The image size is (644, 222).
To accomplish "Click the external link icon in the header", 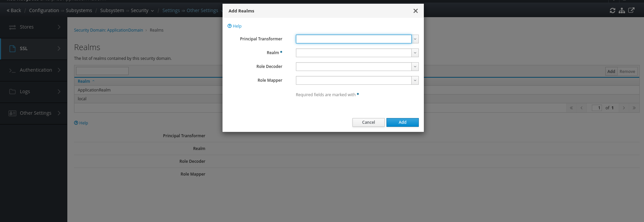I will pos(631,10).
